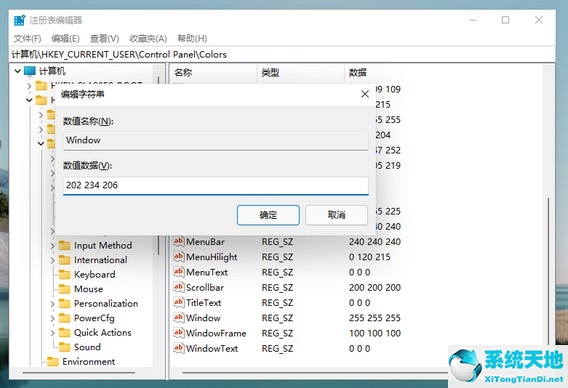568x388 pixels.
Task: Click the MenuBar string value icon
Action: [179, 241]
